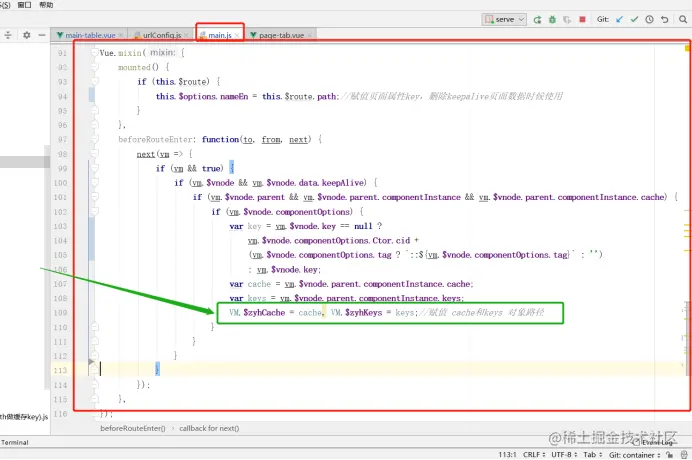The height and width of the screenshot is (460, 692).
Task: Collapse mounted() fold marker at line 92
Action: (94, 68)
